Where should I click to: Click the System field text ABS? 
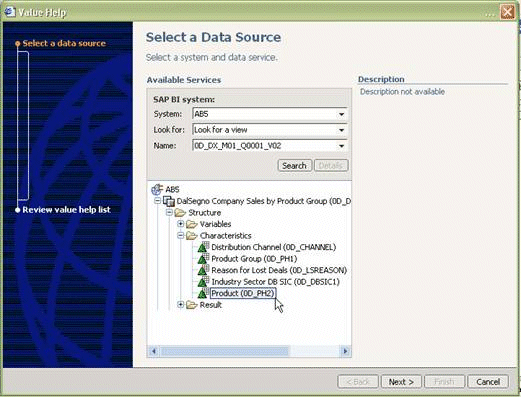pos(201,114)
